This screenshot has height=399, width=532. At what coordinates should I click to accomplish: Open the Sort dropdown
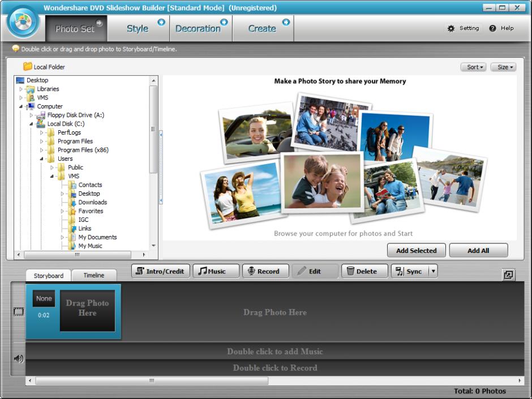473,67
